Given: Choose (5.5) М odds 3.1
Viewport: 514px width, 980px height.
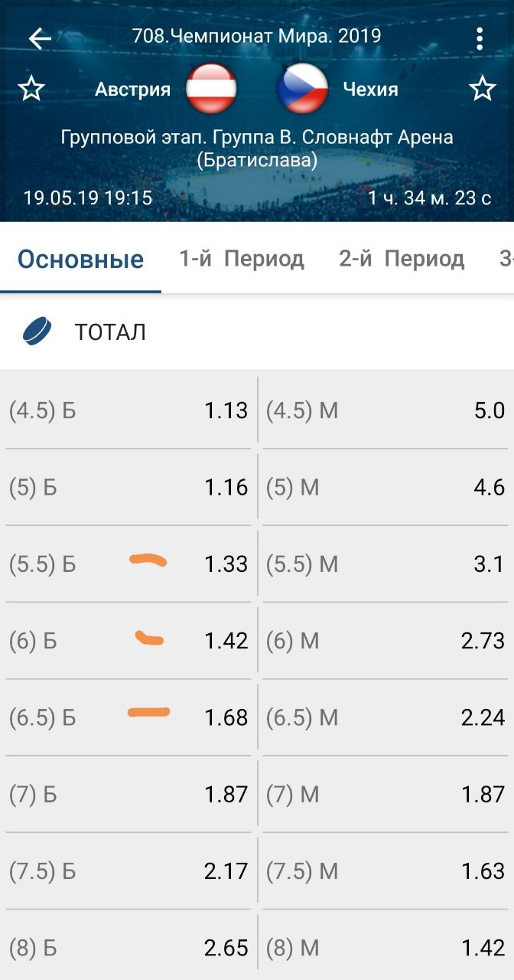Looking at the screenshot, I should (385, 564).
